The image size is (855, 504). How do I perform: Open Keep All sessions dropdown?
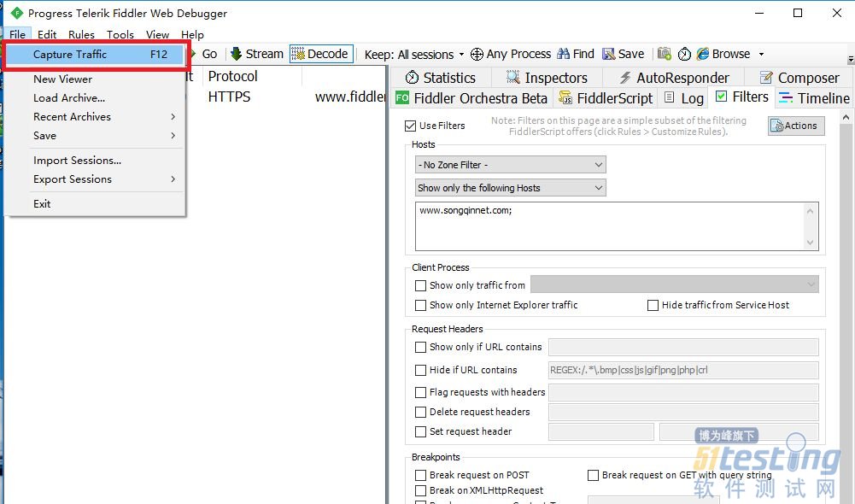(x=414, y=55)
